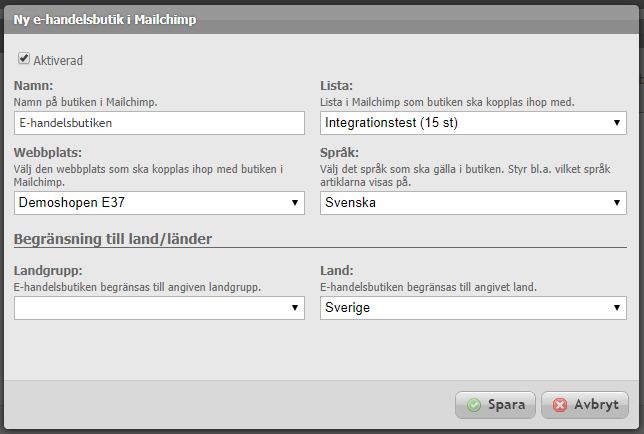
Task: Click the red X icon on Avbryt
Action: coord(560,405)
